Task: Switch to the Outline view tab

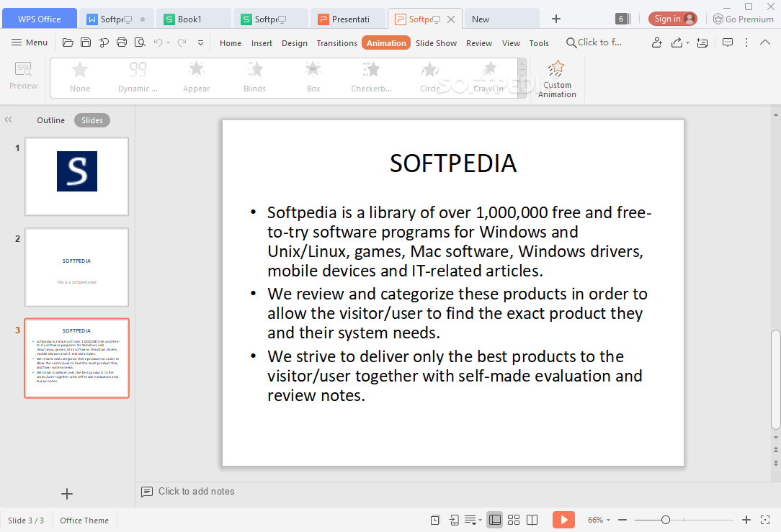Action: (51, 120)
